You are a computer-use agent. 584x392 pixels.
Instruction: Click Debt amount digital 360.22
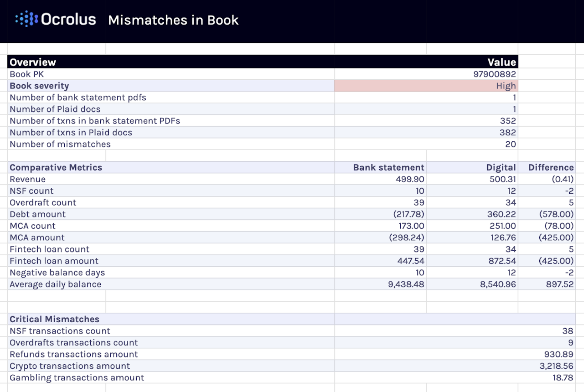[x=502, y=214]
